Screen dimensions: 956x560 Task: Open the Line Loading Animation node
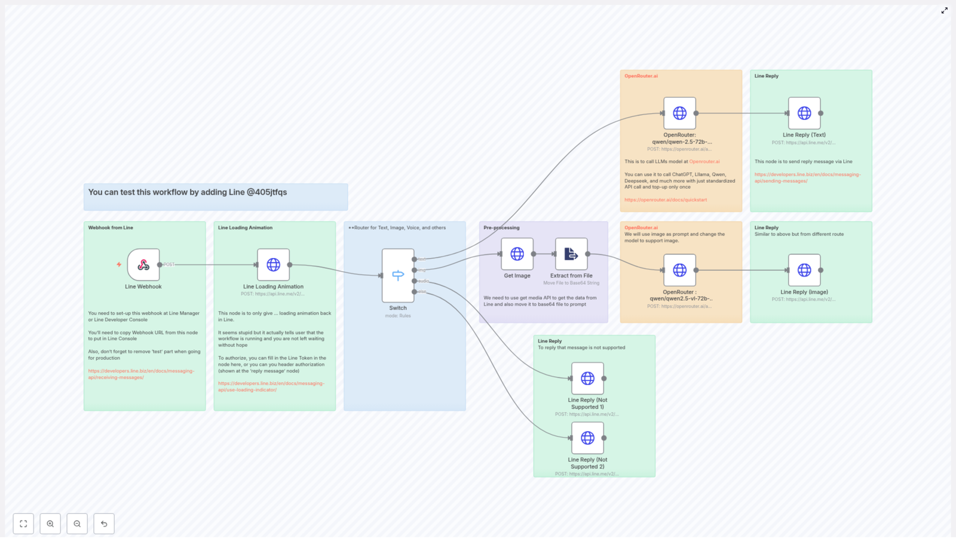coord(274,263)
